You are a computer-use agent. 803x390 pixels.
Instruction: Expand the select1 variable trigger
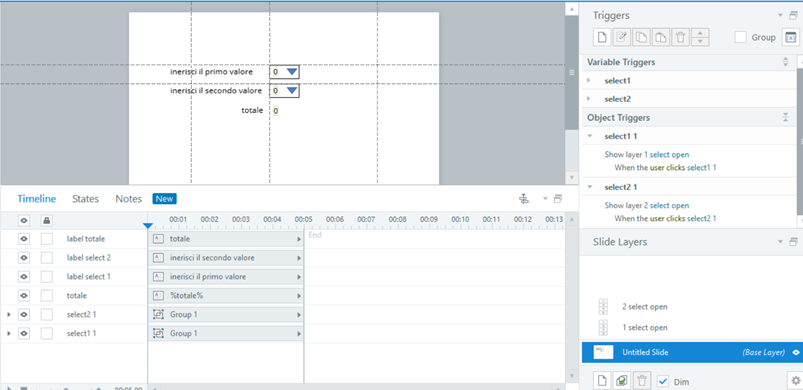[x=589, y=80]
